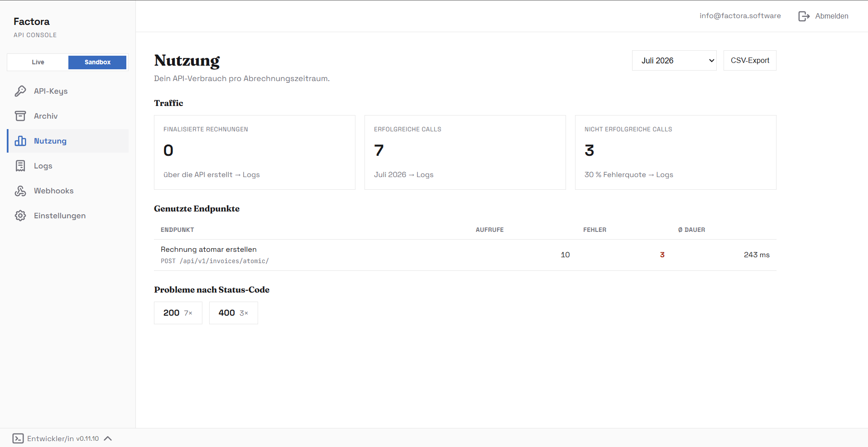Click the ENDPUNKT column header
Viewport: 868px width, 447px height.
coord(177,230)
